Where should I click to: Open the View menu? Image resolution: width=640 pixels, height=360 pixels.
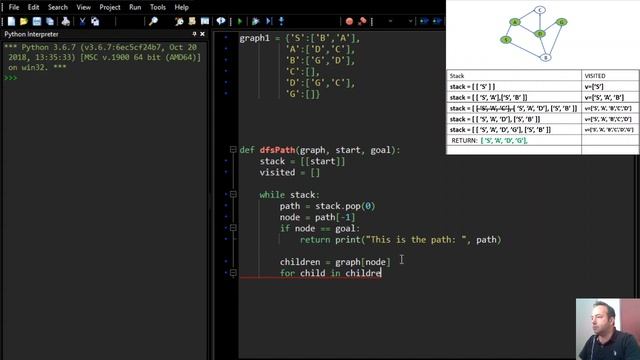pyautogui.click(x=84, y=7)
